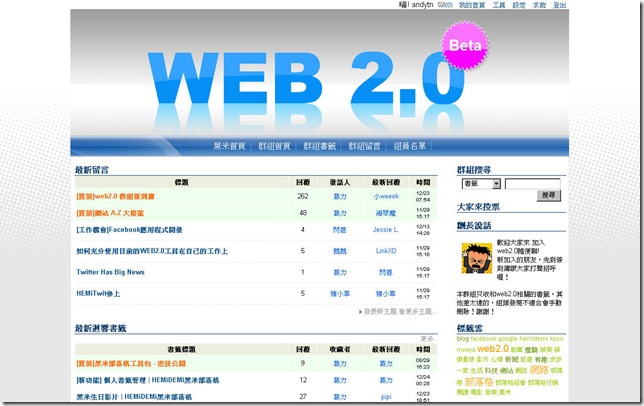Go to 黑米首頁 in the nav bar
The image size is (644, 406).
click(229, 146)
